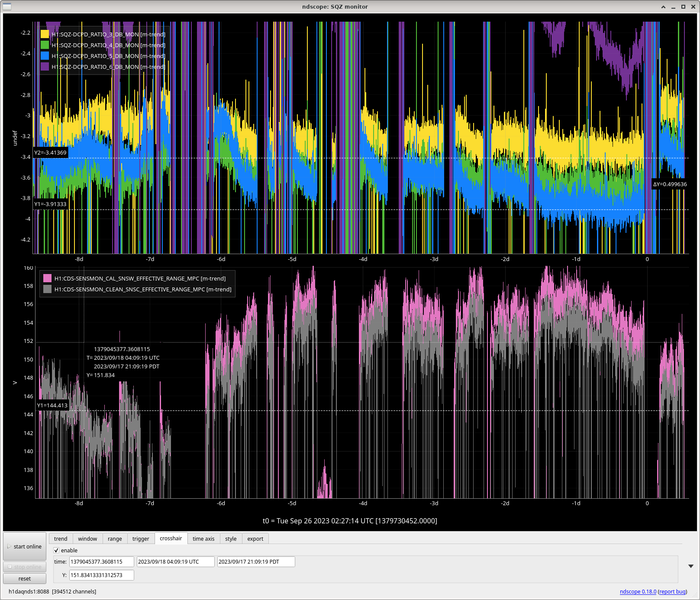Click the blue RATIO_5 legend swatch

coord(45,56)
